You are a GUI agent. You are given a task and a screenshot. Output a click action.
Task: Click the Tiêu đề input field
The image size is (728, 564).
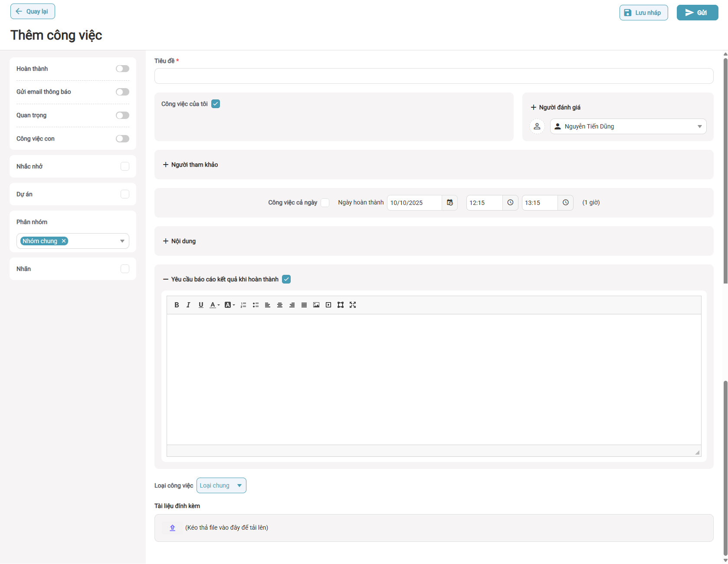[434, 76]
